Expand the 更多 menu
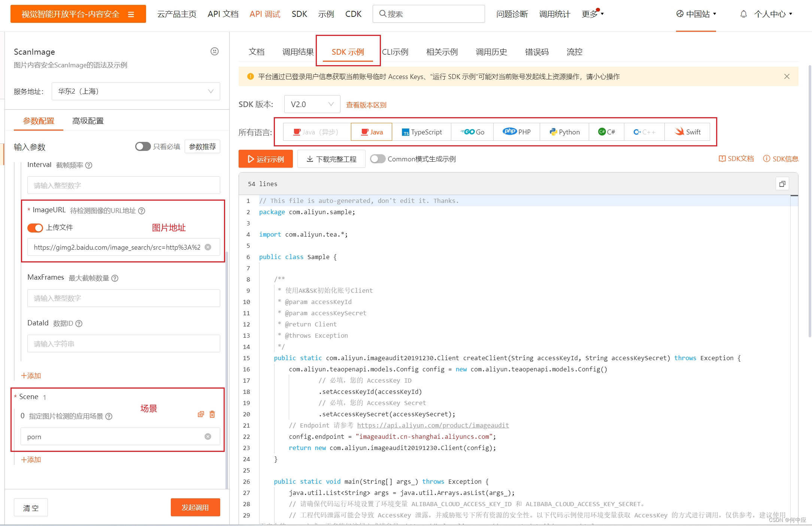Screen dimensions: 812x526 593,14
